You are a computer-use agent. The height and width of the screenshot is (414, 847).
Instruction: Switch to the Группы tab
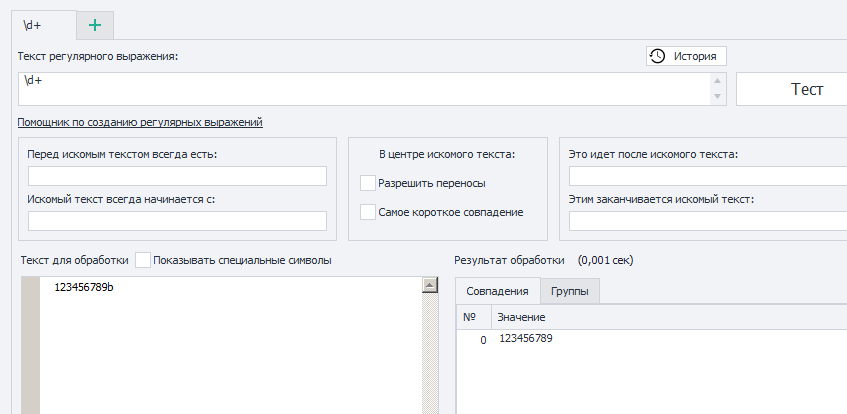(x=570, y=292)
